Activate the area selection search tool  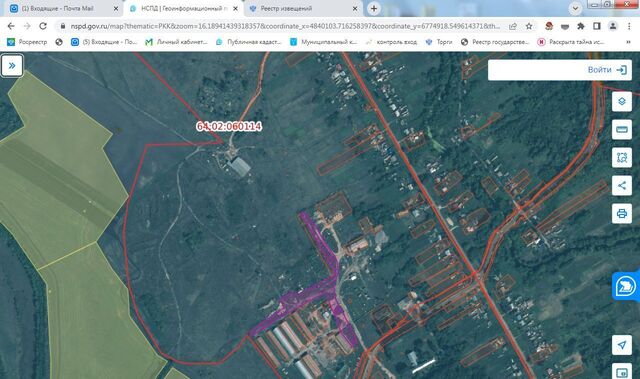622,157
